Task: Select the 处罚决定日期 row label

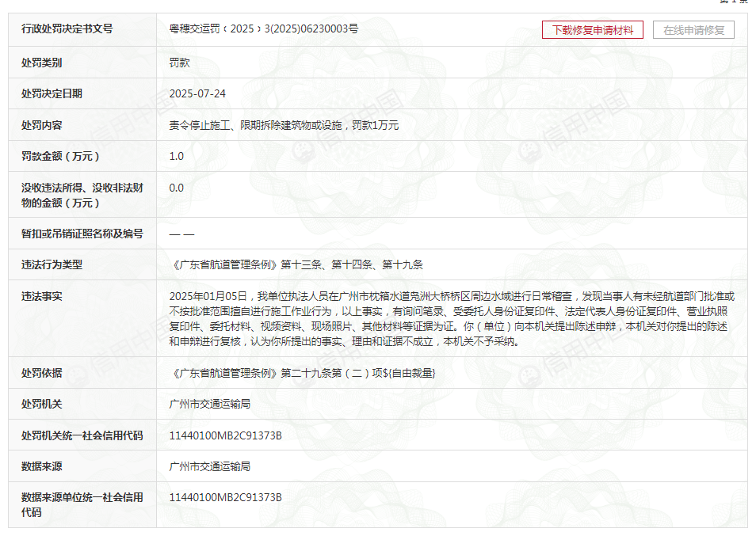Action: 52,93
